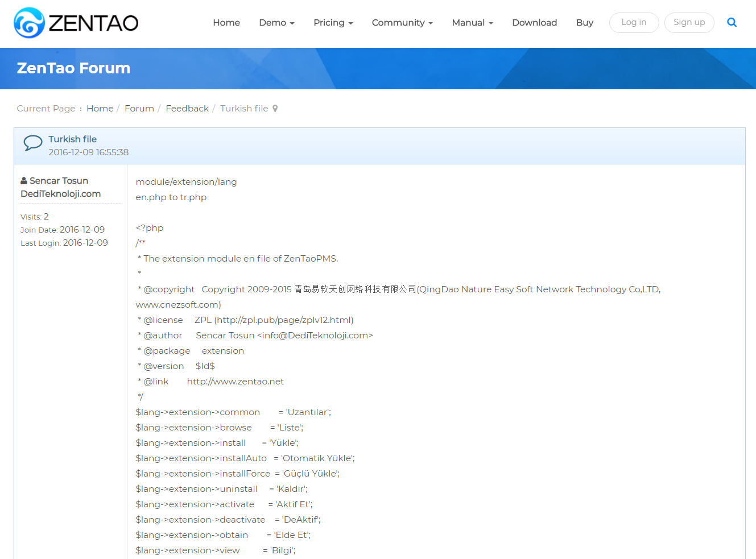Viewport: 756px width, 559px height.
Task: Click the @license ZPL line
Action: click(245, 320)
